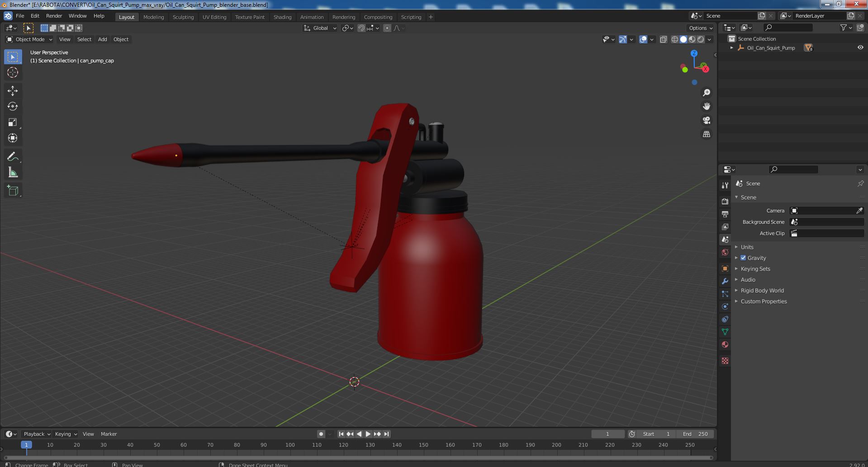Image resolution: width=868 pixels, height=467 pixels.
Task: Hide Oil_Can_Squirt_Pump with eye icon
Action: coord(860,47)
